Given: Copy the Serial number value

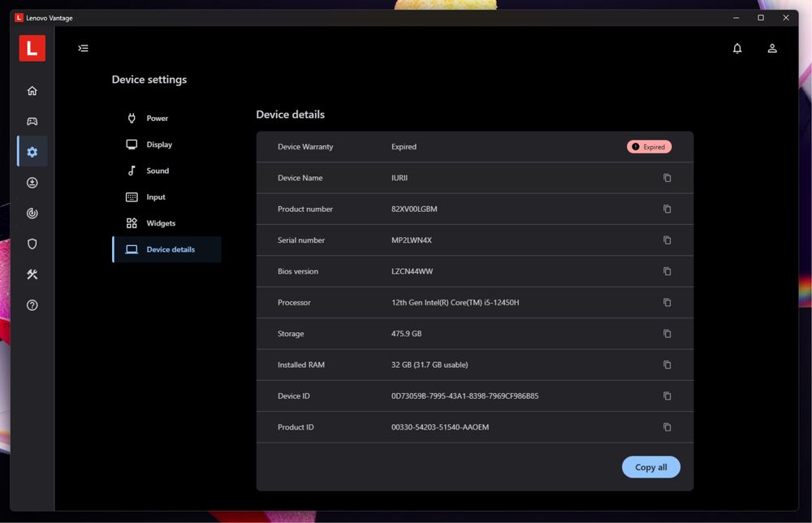Looking at the screenshot, I should click(x=667, y=240).
